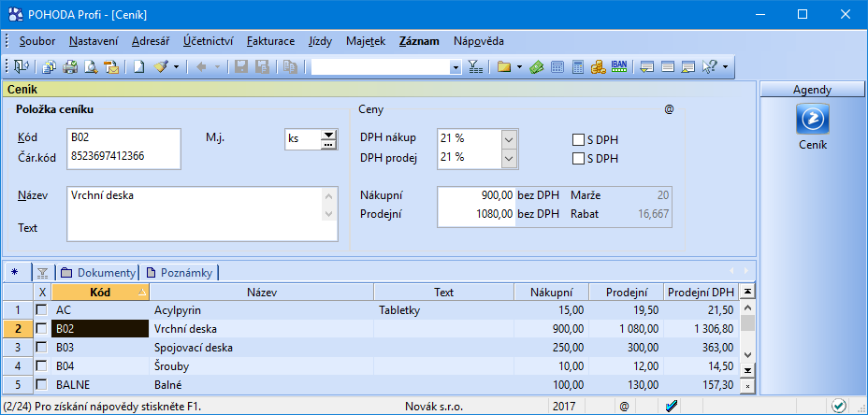Click the blue checkmark icon in status bar
Screen dimensions: 868x415
coord(673,407)
